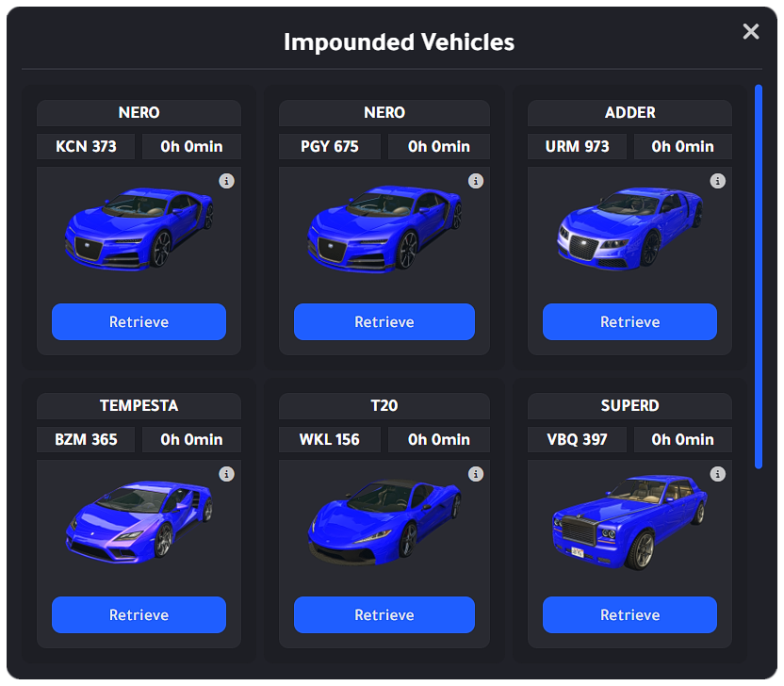Image resolution: width=784 pixels, height=686 pixels.
Task: Open info icon on NERO PGY 675 card
Action: tap(476, 181)
